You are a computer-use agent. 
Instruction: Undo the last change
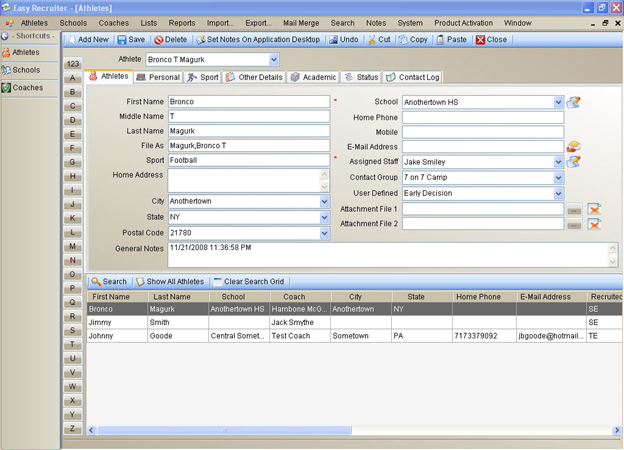(x=344, y=39)
